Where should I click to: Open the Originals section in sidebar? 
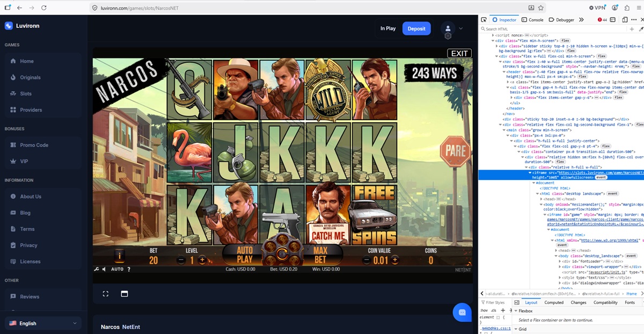[x=43, y=77]
